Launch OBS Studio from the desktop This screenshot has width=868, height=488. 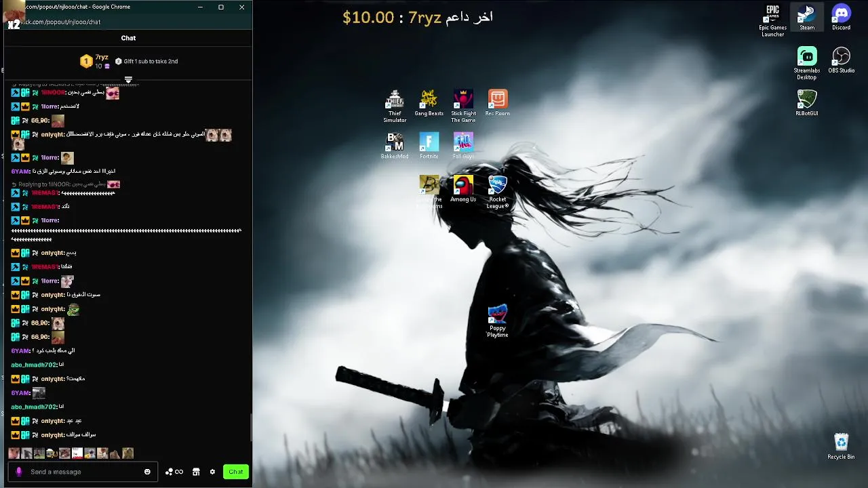(x=841, y=60)
